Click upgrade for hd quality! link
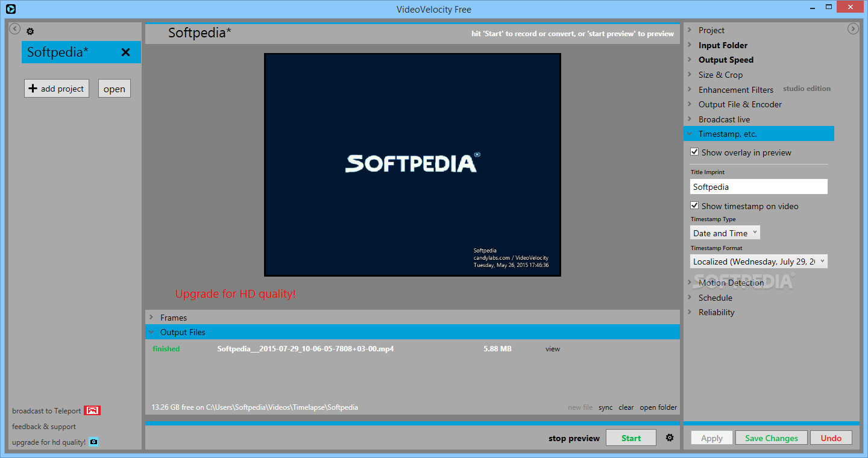Viewport: 868px width, 458px height. tap(49, 442)
